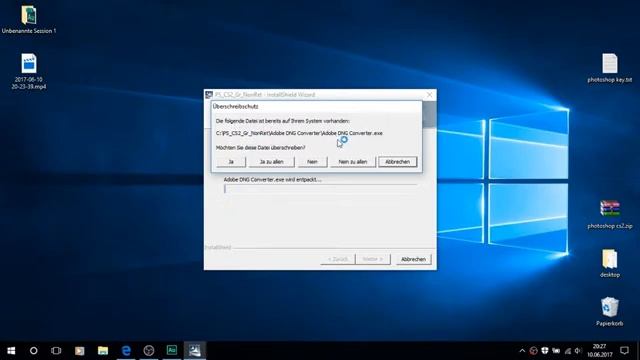Viewport: 640px width, 360px height.
Task: Open OBS Studio taskbar icon
Action: (x=149, y=351)
